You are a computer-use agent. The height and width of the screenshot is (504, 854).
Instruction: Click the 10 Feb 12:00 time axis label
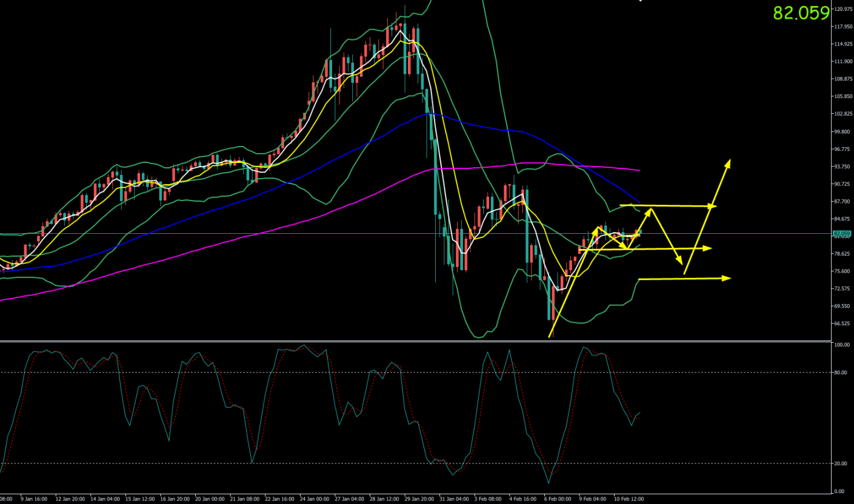tap(627, 499)
